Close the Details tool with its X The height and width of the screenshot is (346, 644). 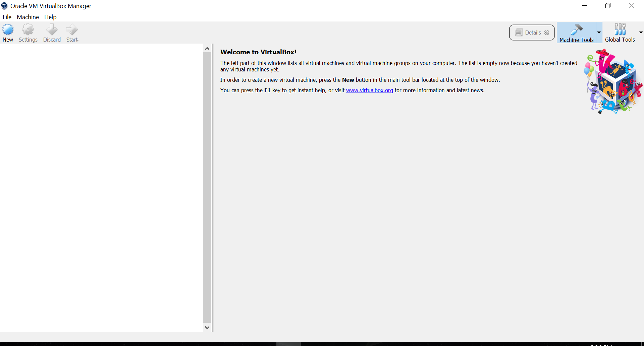click(547, 33)
